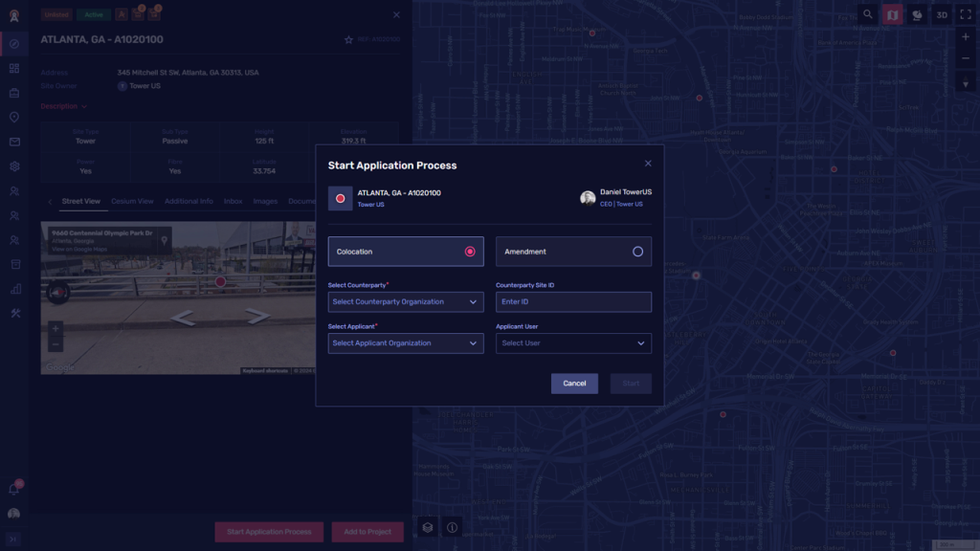Zoom in the map with plus icon

tap(966, 37)
